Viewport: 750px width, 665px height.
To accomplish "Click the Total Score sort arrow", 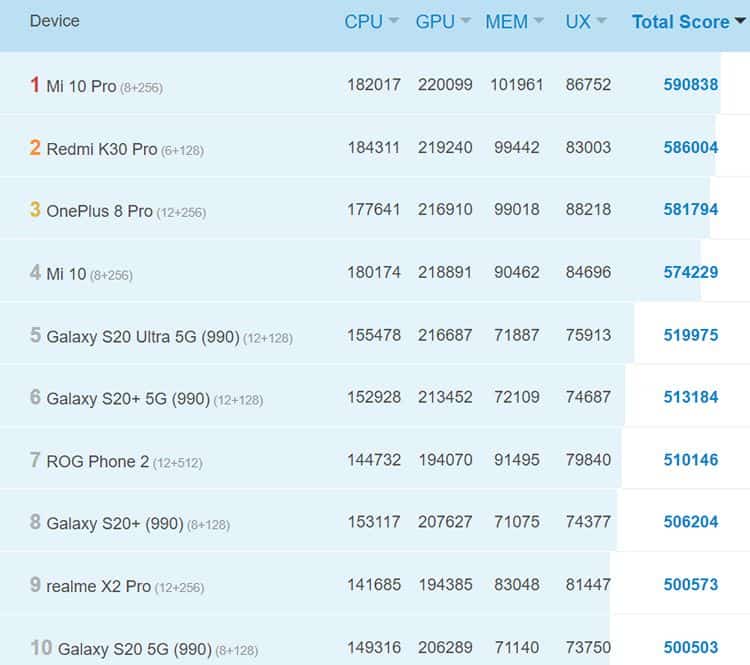I will 740,22.
